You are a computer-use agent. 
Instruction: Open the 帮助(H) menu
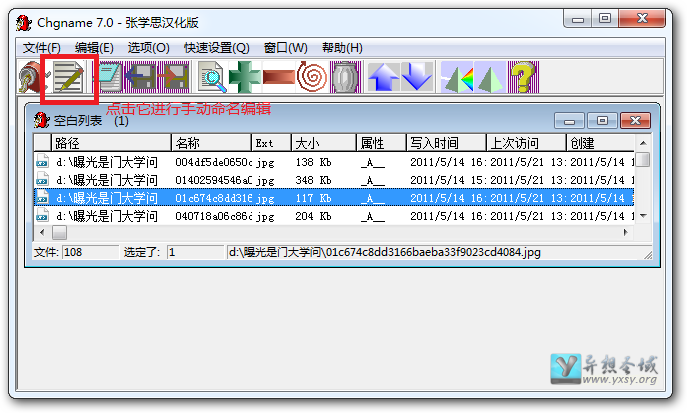point(342,48)
